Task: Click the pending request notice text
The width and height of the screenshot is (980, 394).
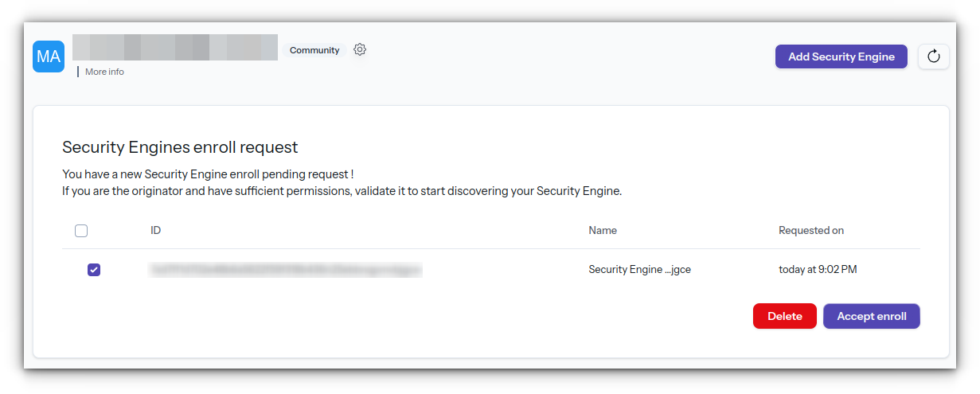Action: pyautogui.click(x=208, y=174)
